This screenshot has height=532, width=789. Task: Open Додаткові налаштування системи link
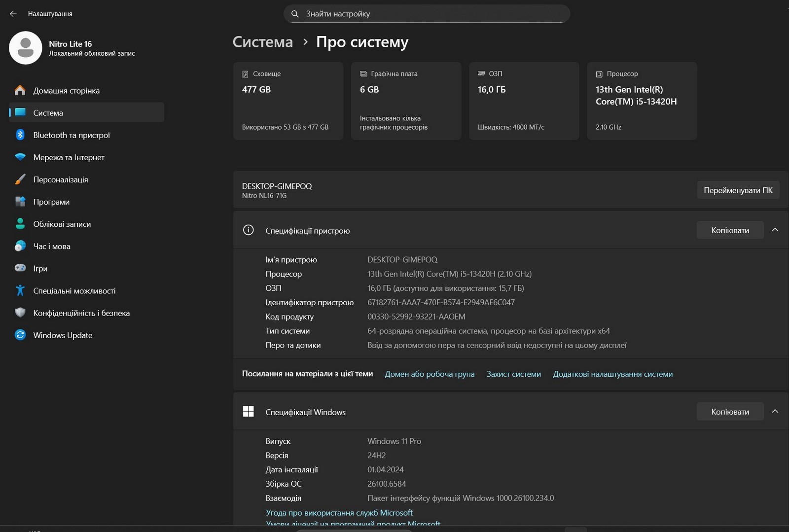612,374
